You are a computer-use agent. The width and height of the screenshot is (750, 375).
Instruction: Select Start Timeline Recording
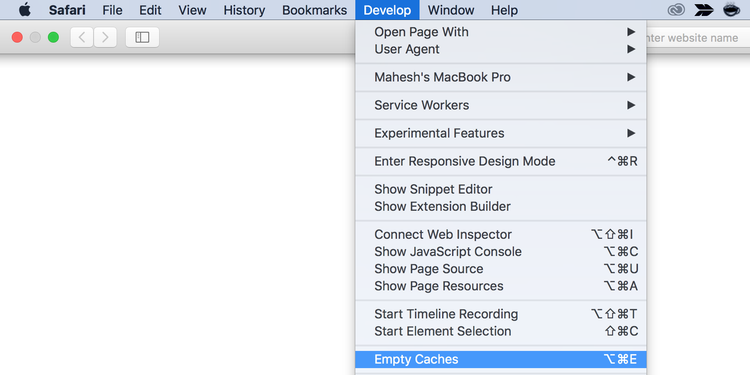[501, 314]
